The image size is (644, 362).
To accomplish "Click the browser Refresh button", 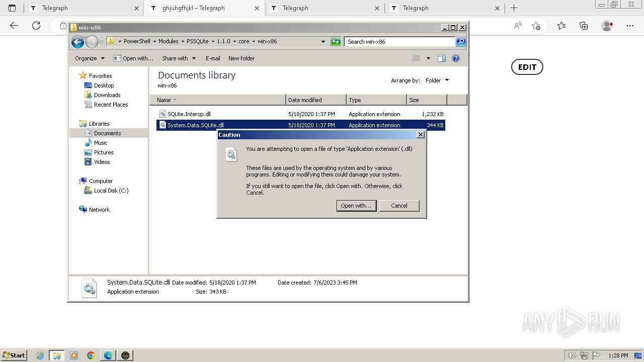I will tap(36, 26).
